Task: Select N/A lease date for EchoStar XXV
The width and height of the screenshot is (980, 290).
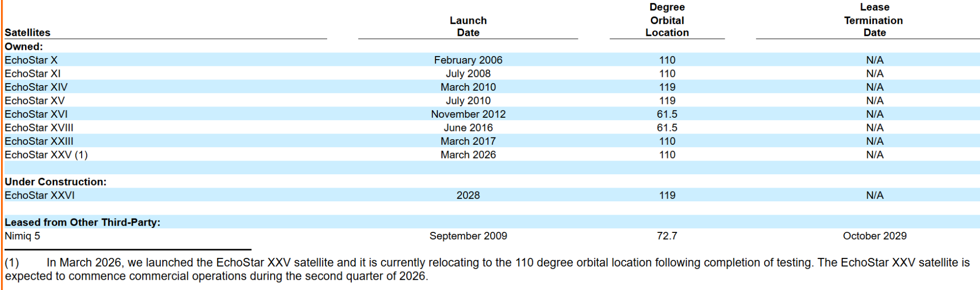Action: 874,154
